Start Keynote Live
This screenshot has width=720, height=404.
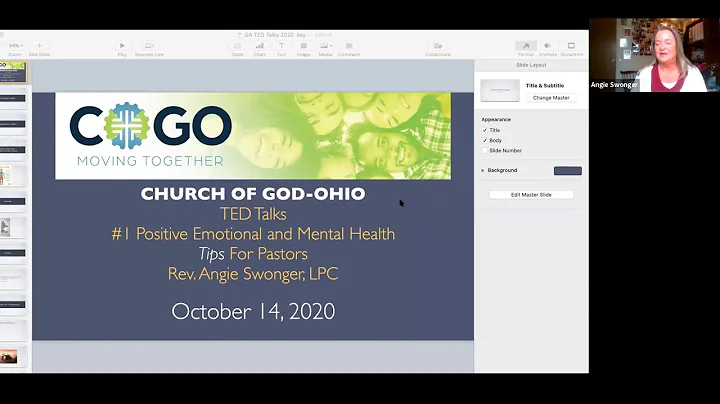coord(149,45)
